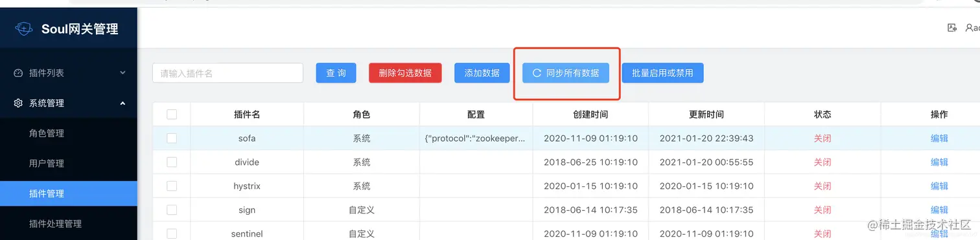
Task: Click creation time 2018-06-25 10:19:10
Action: point(590,162)
